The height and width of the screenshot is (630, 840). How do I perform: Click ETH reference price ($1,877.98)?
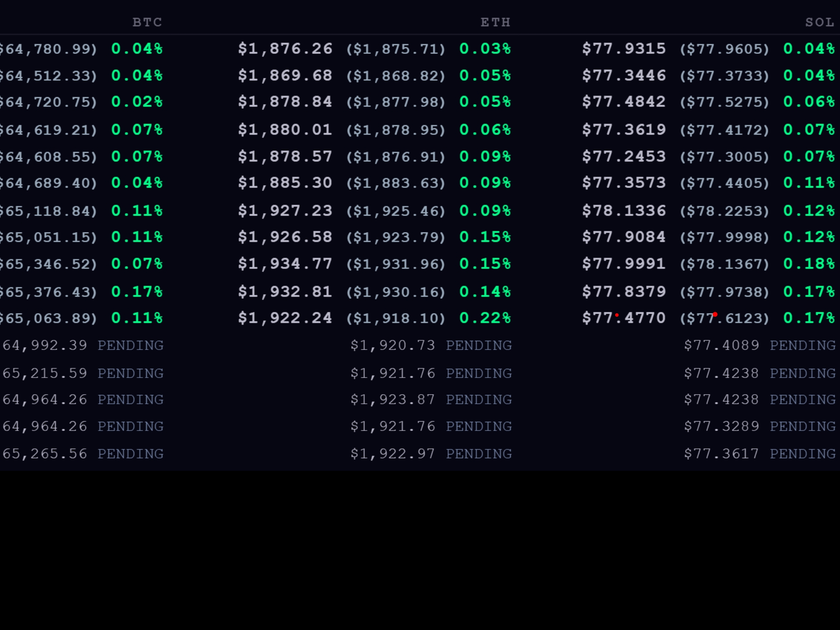[396, 102]
